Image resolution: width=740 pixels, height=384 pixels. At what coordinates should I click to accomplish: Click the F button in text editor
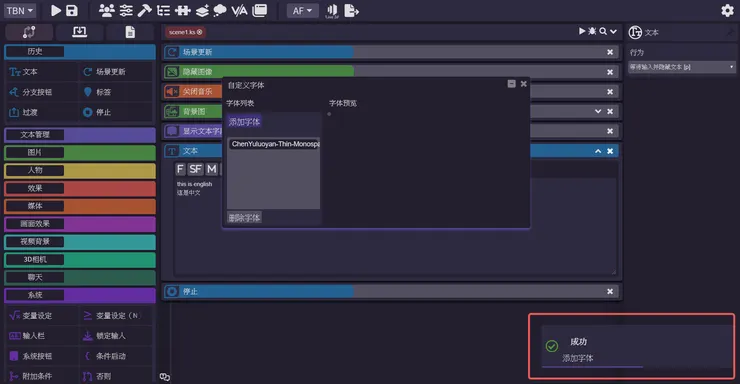pyautogui.click(x=180, y=169)
